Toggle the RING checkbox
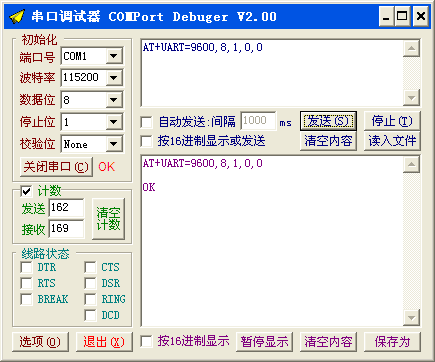The height and width of the screenshot is (362, 435). [x=90, y=299]
